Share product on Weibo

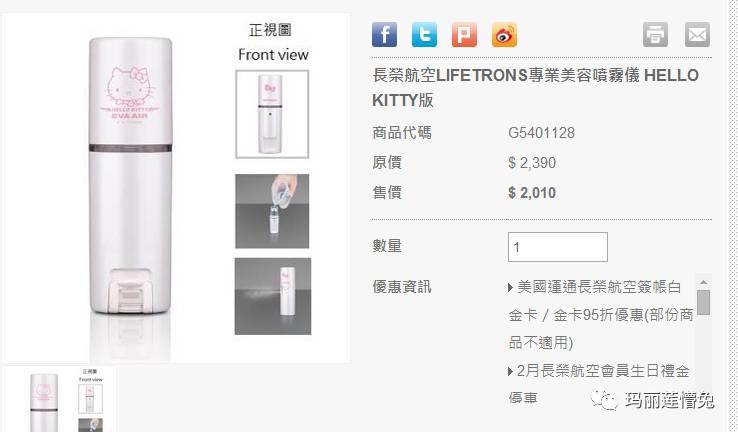[504, 34]
